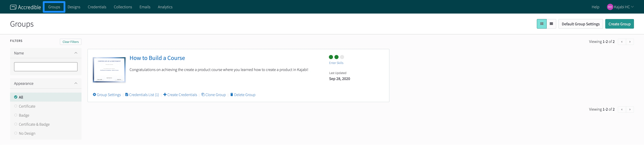Open the Designs menu item
The height and width of the screenshot is (150, 644).
click(74, 7)
